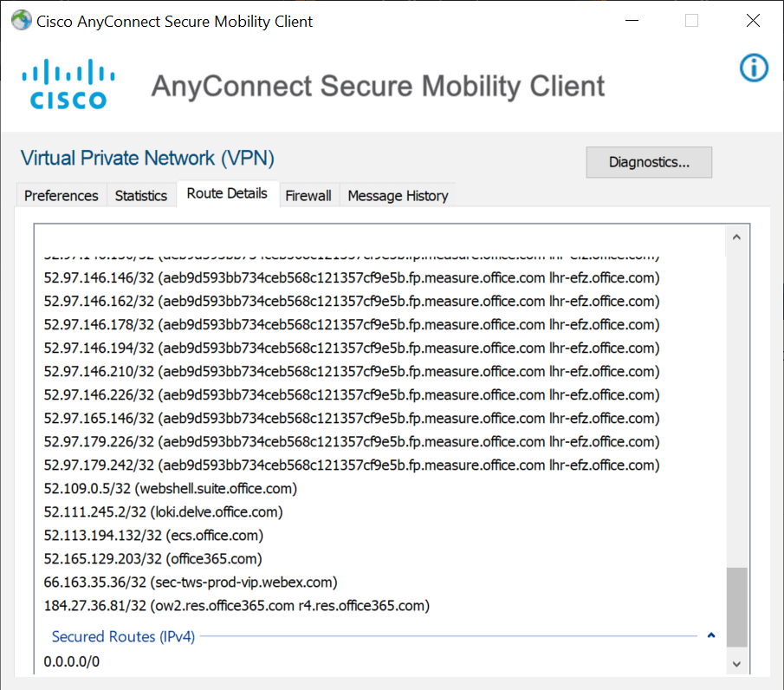Image resolution: width=784 pixels, height=690 pixels.
Task: Open the Diagnostics dialog
Action: (649, 162)
